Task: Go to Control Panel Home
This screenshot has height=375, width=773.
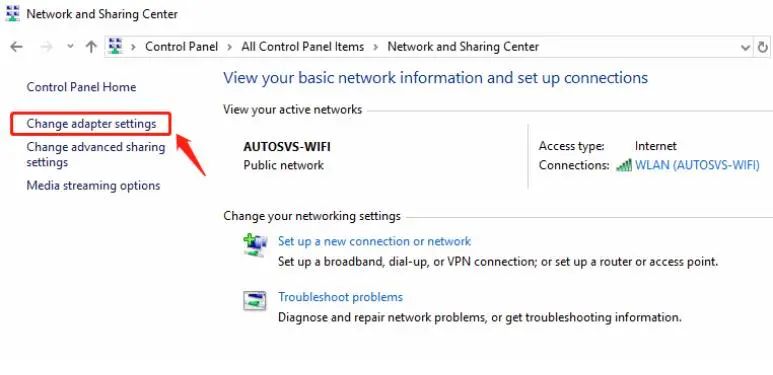Action: click(x=81, y=87)
